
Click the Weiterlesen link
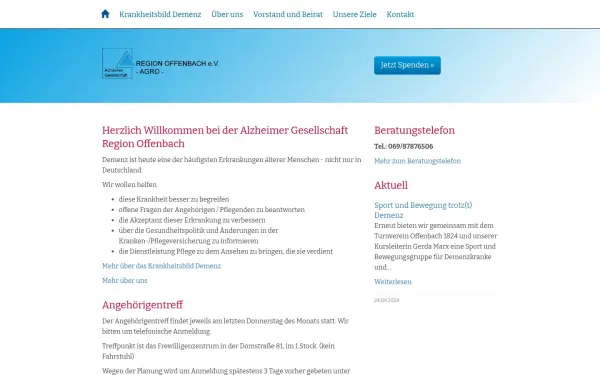click(393, 282)
